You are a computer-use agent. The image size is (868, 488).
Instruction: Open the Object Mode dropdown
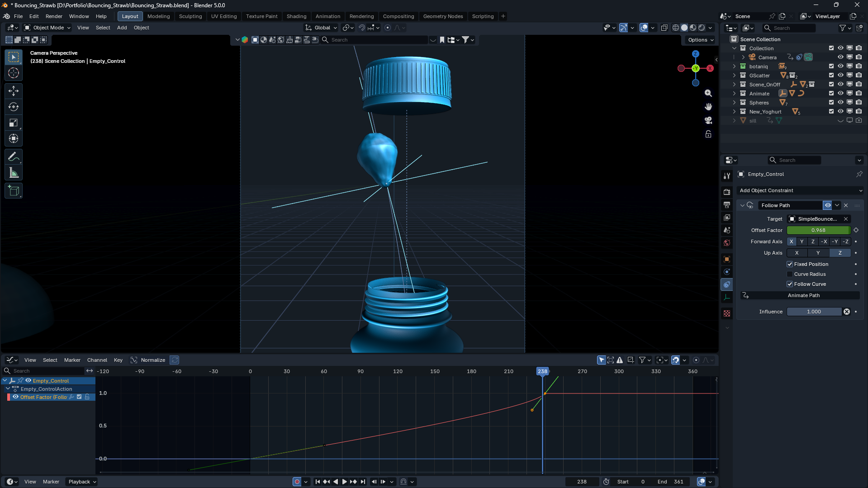click(47, 28)
